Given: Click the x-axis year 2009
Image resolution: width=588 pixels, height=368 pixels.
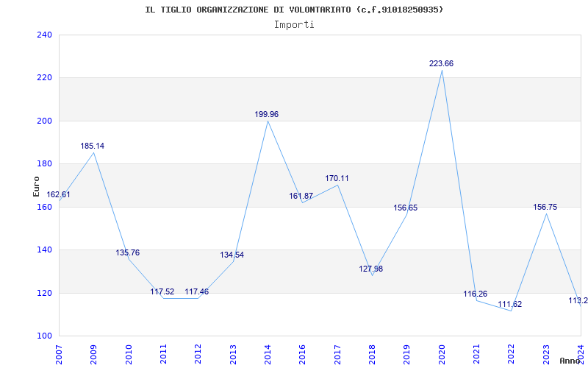Looking at the screenshot, I should 93,354.
